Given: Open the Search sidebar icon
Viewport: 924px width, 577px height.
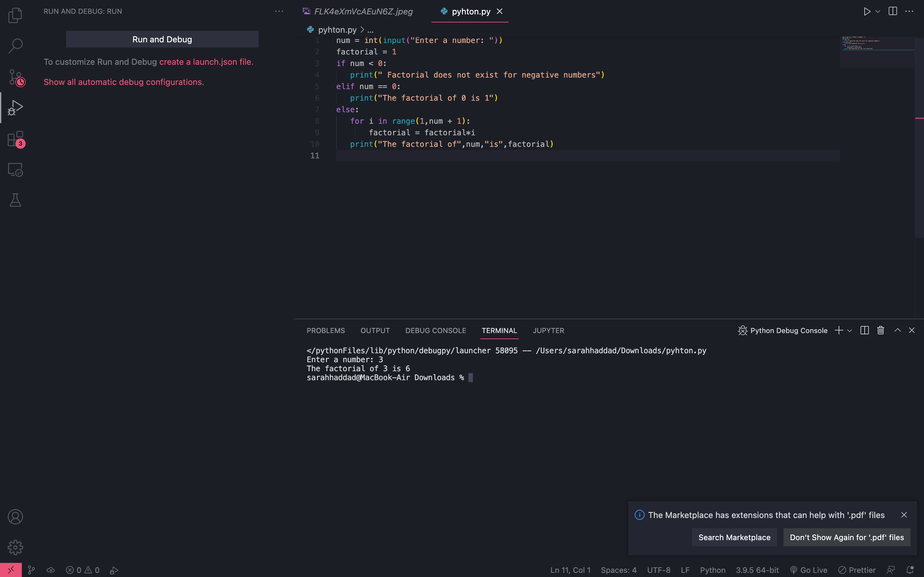Looking at the screenshot, I should (15, 46).
